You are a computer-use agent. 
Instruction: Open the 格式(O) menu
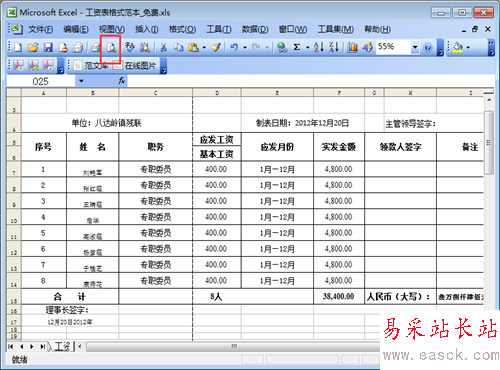click(x=182, y=30)
